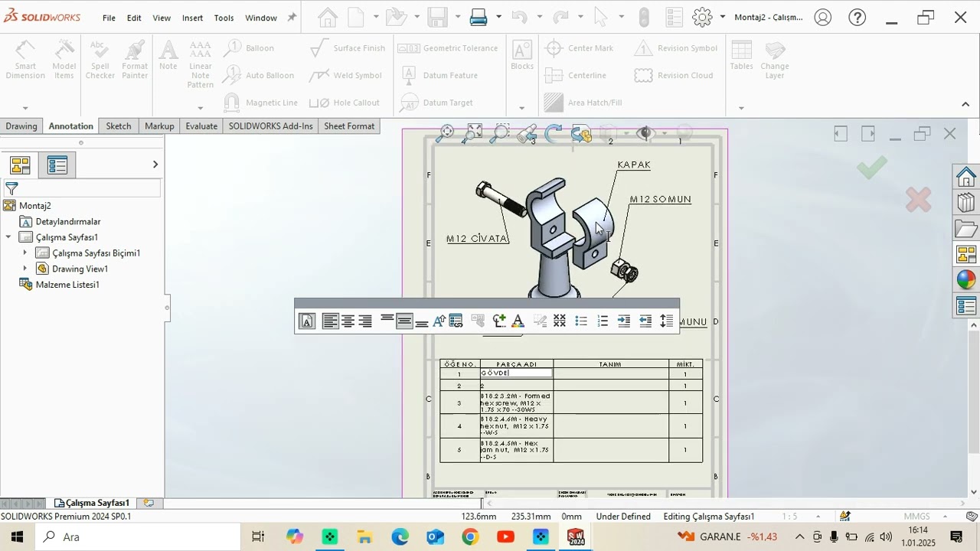980x551 pixels.
Task: Click the Print icon in the title toolbar
Action: click(x=479, y=17)
